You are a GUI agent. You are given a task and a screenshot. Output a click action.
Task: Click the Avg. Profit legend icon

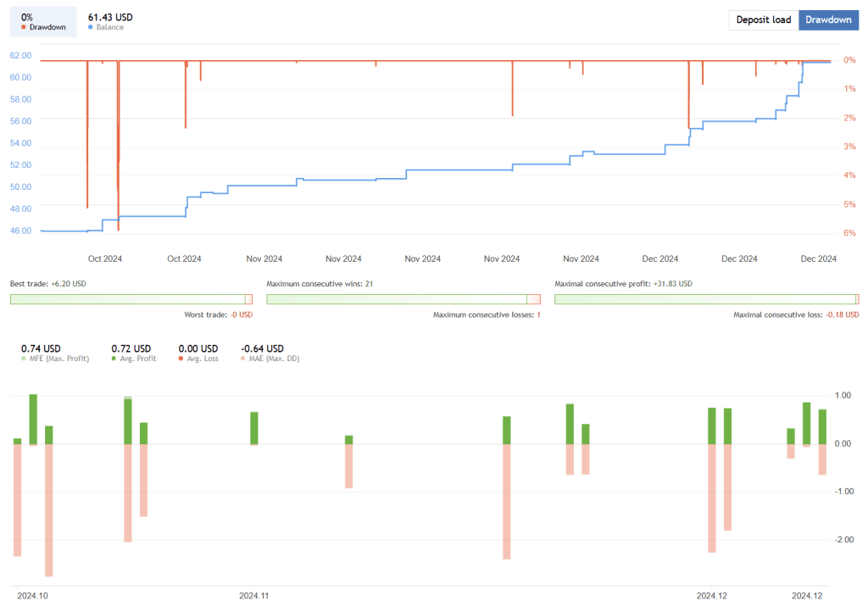point(114,358)
